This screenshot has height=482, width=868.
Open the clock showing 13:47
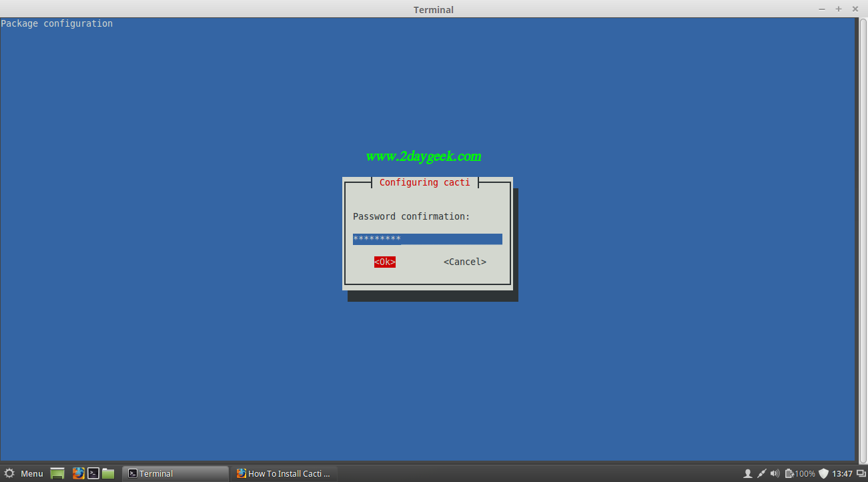pos(842,473)
